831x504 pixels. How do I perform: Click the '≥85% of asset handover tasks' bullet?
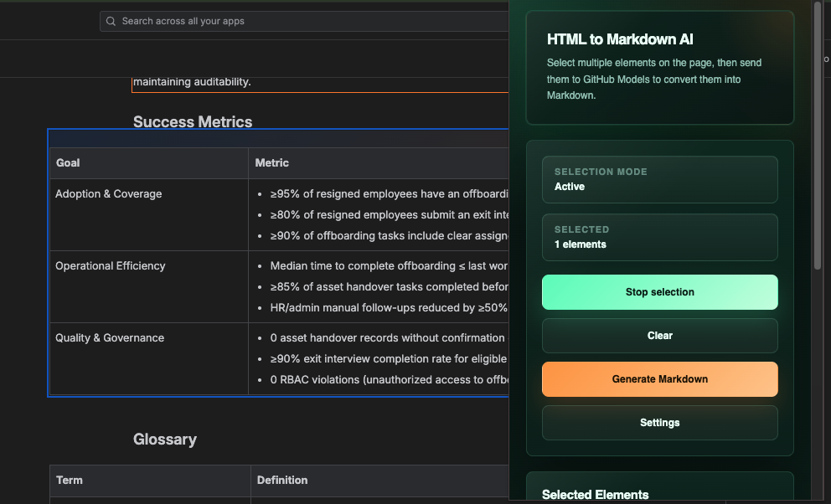point(389,286)
